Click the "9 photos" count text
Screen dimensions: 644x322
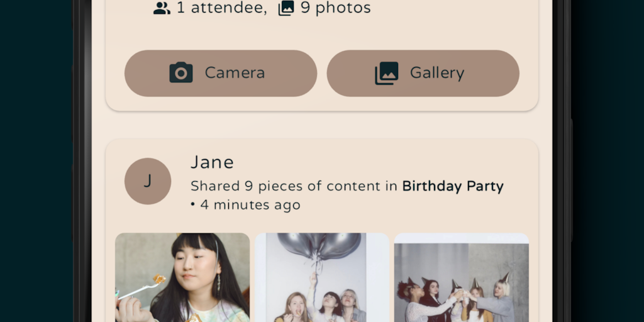click(x=335, y=8)
